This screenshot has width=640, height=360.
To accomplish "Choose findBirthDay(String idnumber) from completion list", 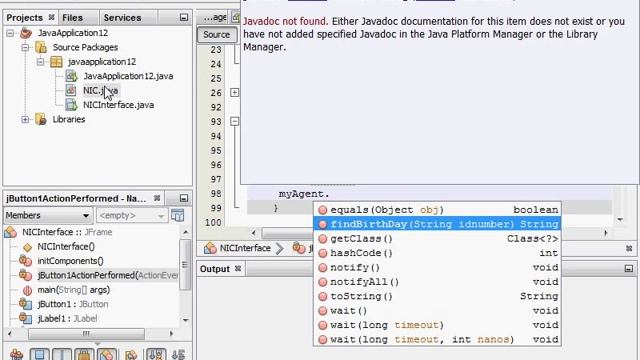I will coord(437,224).
